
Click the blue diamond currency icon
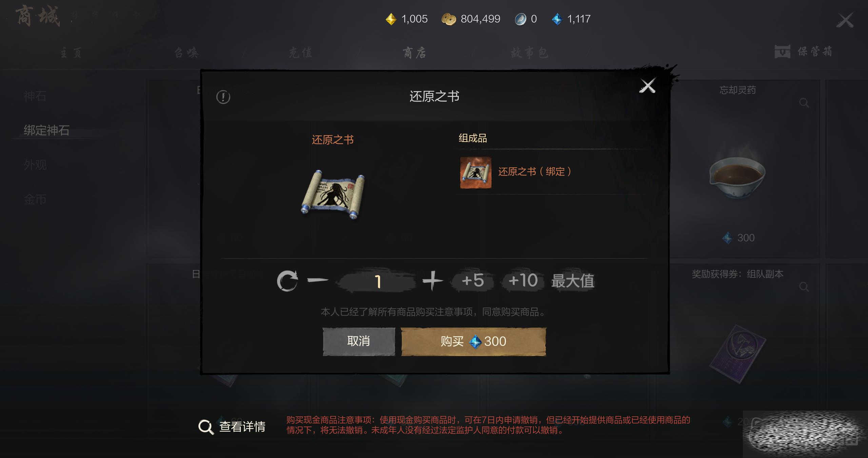click(x=557, y=19)
